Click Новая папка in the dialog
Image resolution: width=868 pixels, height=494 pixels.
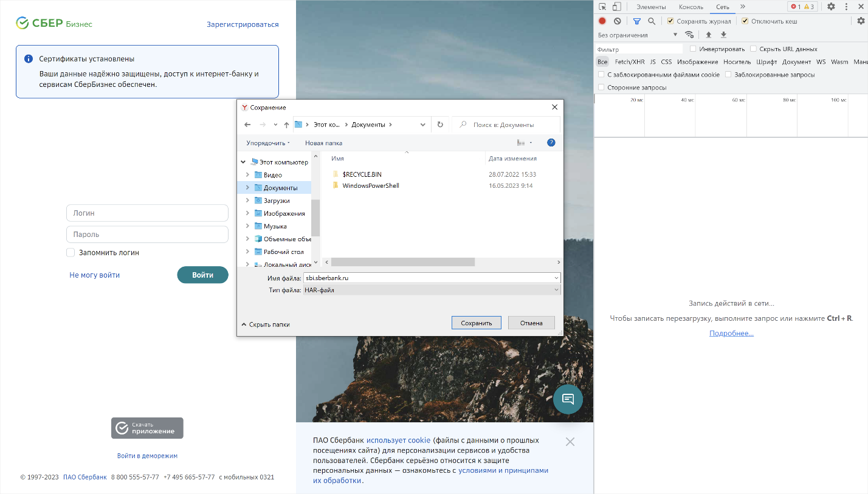(x=323, y=143)
